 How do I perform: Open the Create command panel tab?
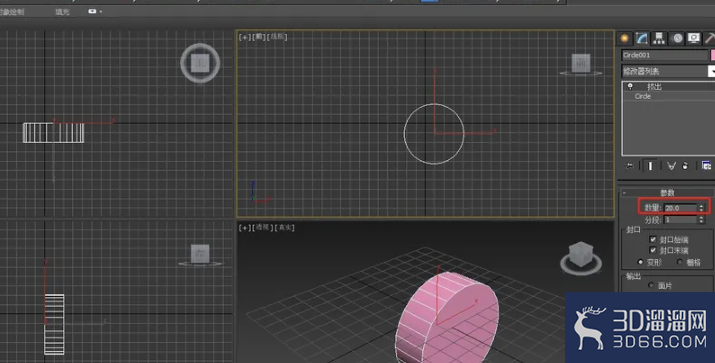[x=624, y=38]
